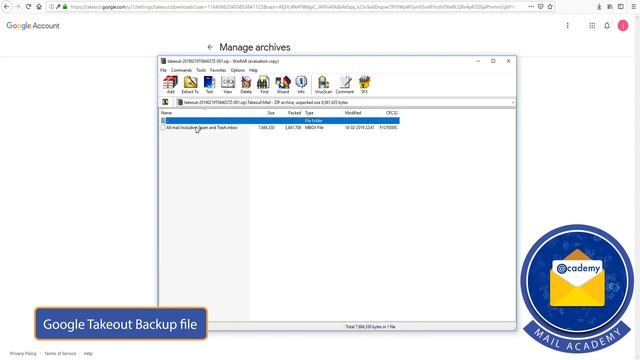Click the Comment toolbar icon
This screenshot has width=640, height=360.
pyautogui.click(x=345, y=84)
